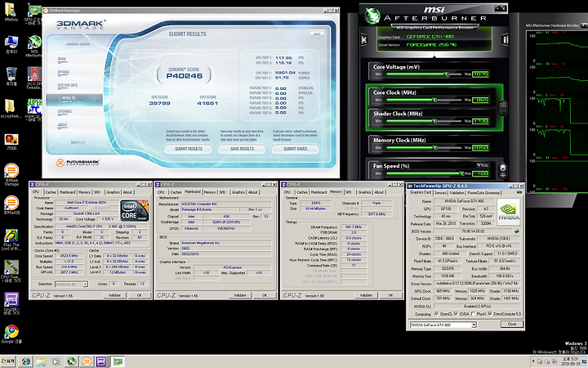Click the Fan Speed value field
The height and width of the screenshot is (368, 588).
coord(480,173)
